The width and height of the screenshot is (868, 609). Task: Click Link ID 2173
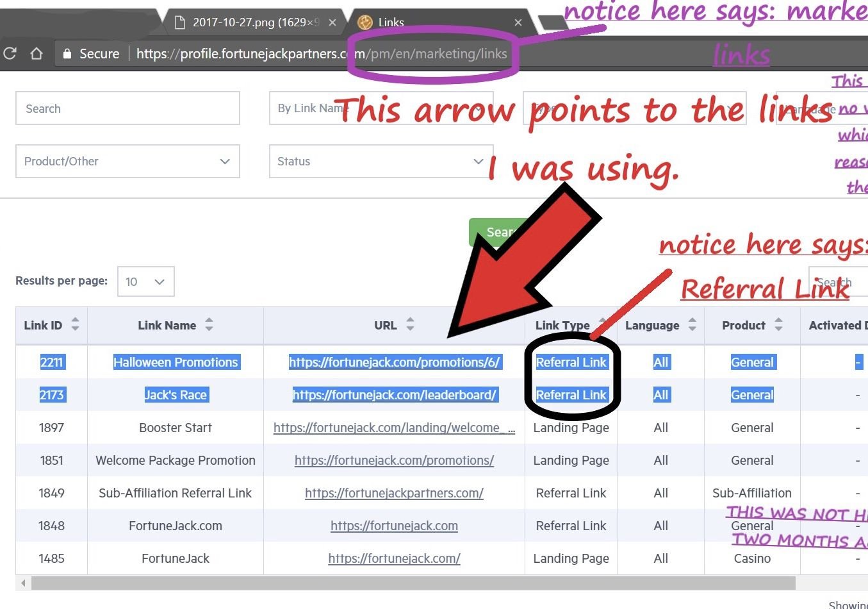point(51,395)
